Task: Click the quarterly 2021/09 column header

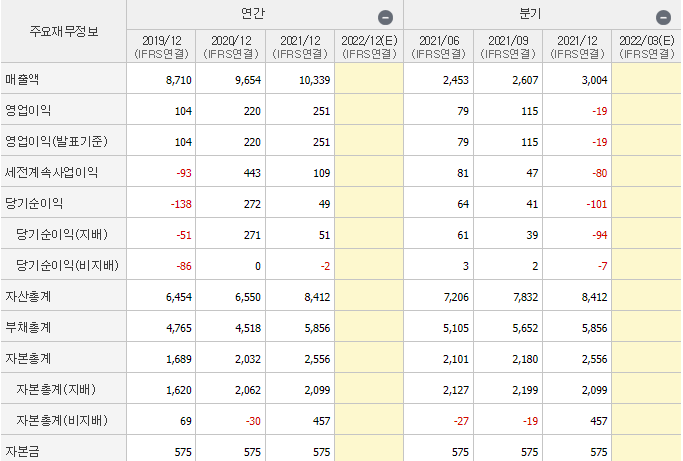Action: pos(508,47)
